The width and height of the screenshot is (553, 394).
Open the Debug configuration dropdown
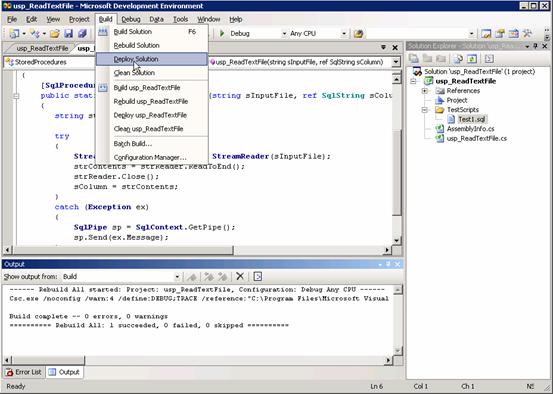[284, 34]
